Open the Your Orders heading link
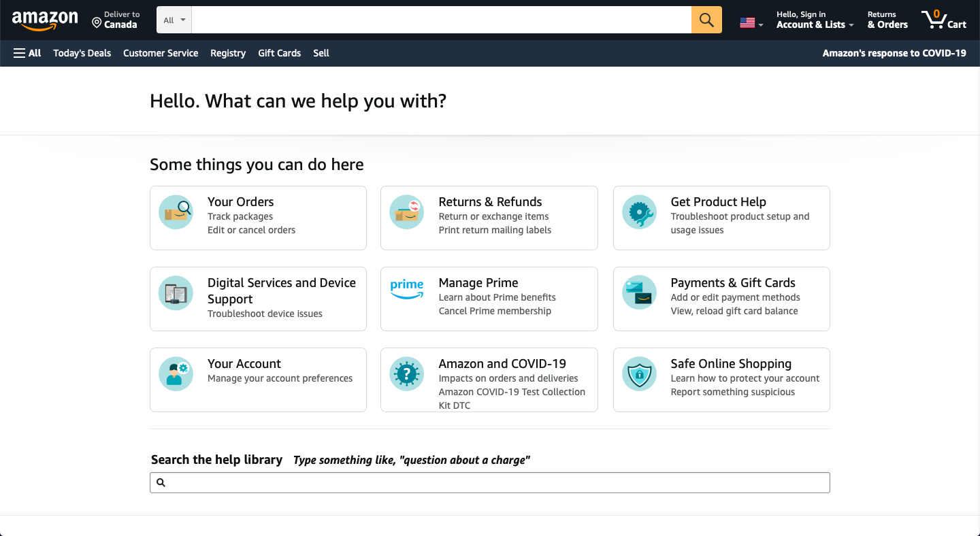 241,202
